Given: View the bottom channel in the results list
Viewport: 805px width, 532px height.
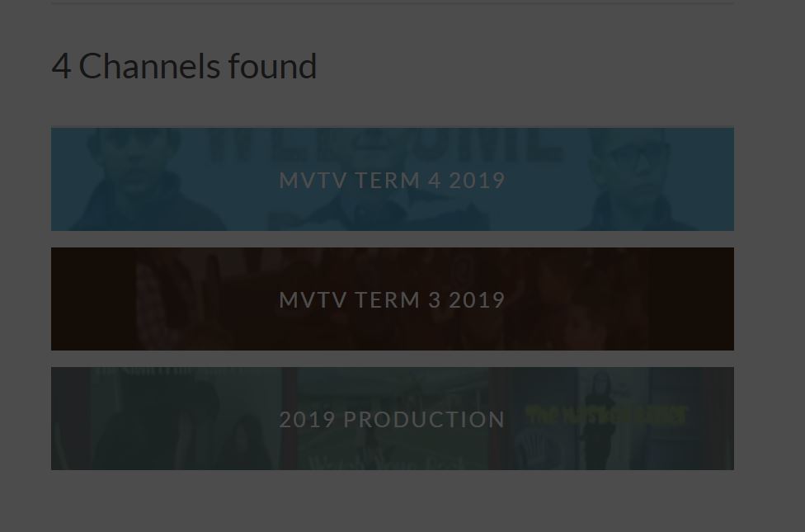Looking at the screenshot, I should coord(392,418).
